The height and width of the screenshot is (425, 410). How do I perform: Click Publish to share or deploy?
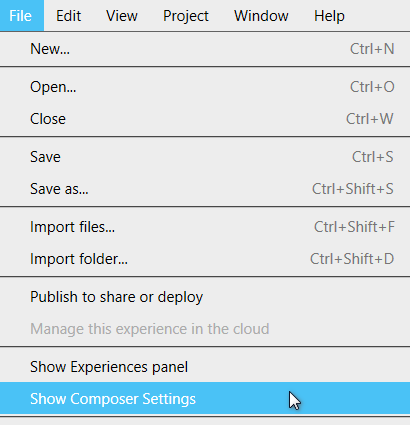click(205, 297)
